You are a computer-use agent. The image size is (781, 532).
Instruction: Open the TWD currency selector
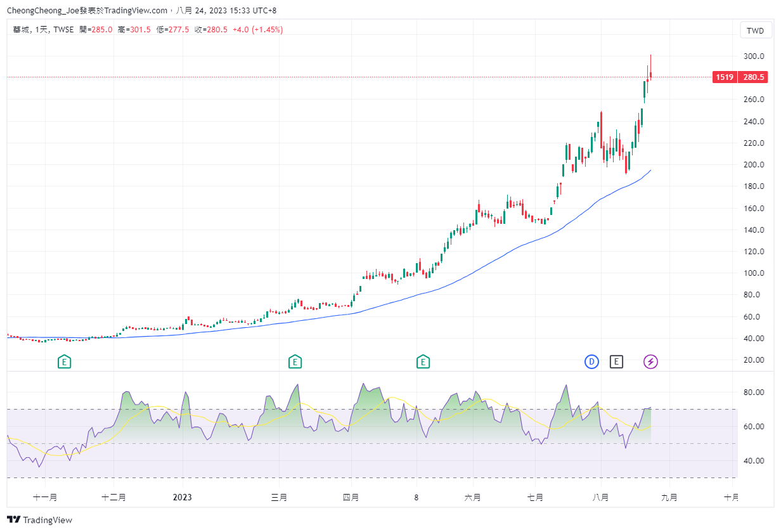pos(755,30)
